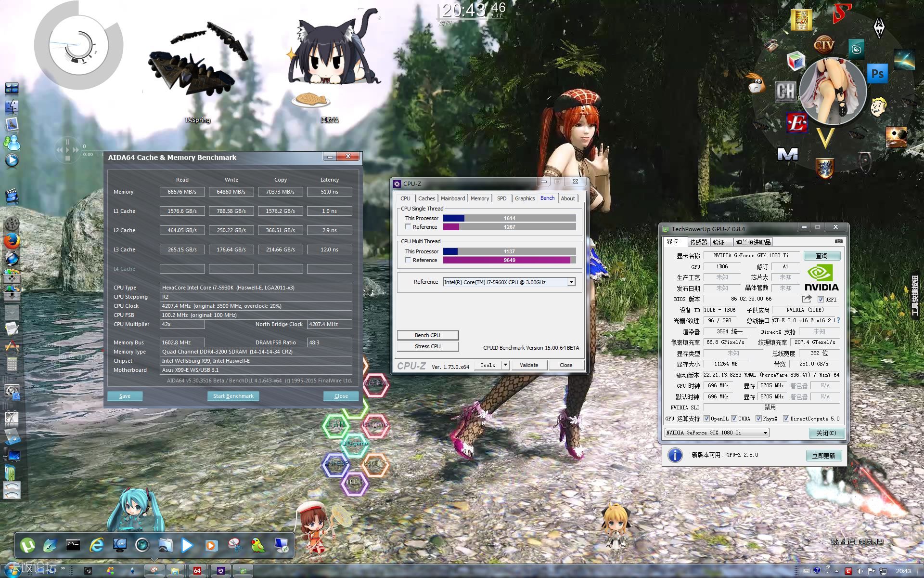Expand the Tools dropdown arrow in CPU-Z

coord(505,365)
